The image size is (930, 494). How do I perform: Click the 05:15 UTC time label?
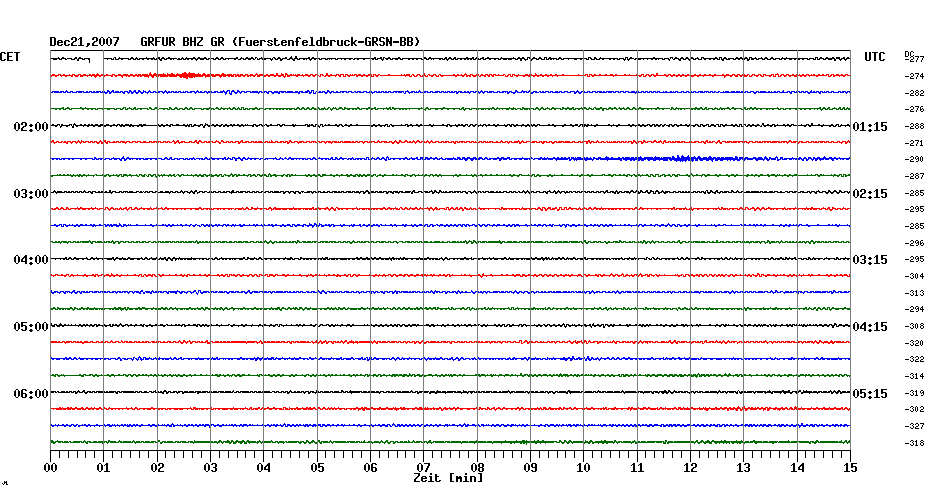[x=870, y=394]
